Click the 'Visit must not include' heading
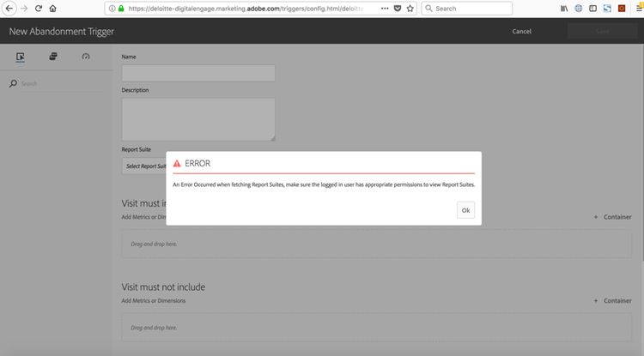The width and height of the screenshot is (644, 356). (163, 287)
